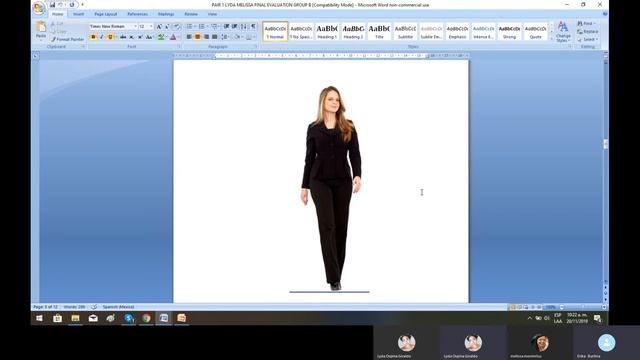Viewport: 640px width, 360px height.
Task: Open Skype from the taskbar
Action: [x=129, y=318]
